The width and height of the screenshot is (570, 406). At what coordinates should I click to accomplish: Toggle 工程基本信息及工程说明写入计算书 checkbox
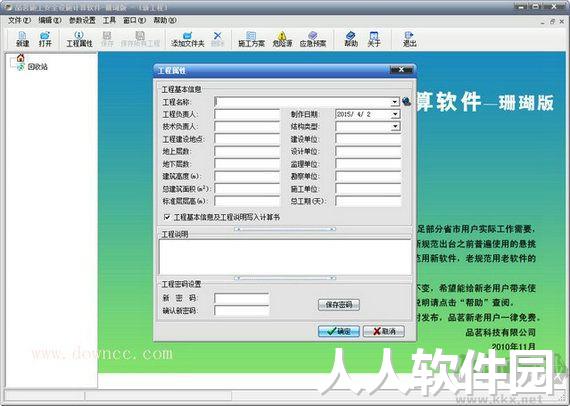pos(167,217)
